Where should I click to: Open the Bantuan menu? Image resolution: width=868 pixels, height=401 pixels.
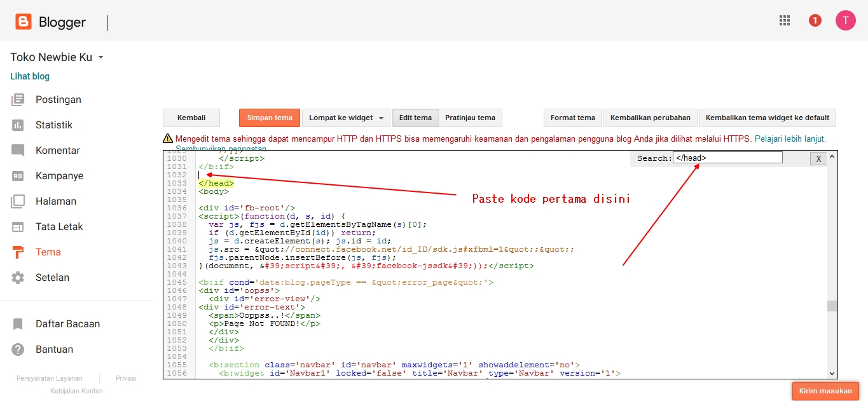54,350
